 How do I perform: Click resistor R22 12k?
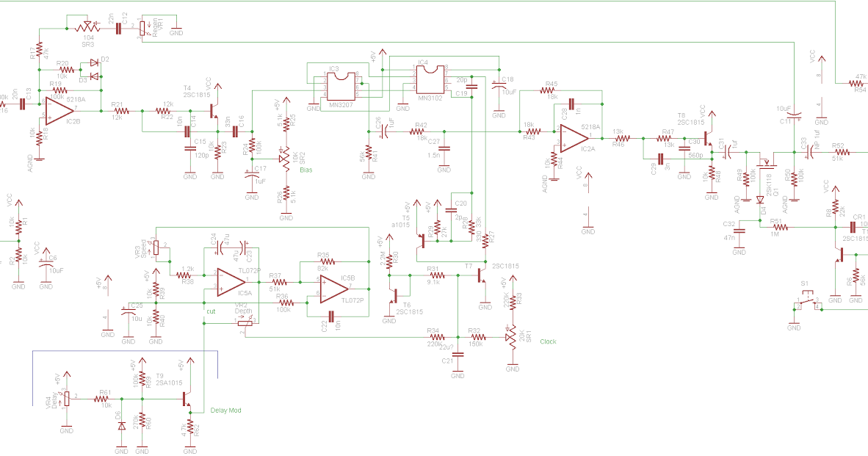[x=167, y=111]
